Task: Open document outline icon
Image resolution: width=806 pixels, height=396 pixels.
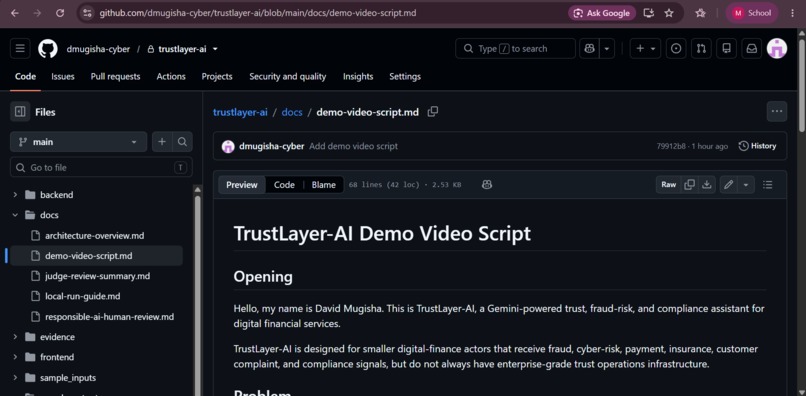Action: pos(767,185)
